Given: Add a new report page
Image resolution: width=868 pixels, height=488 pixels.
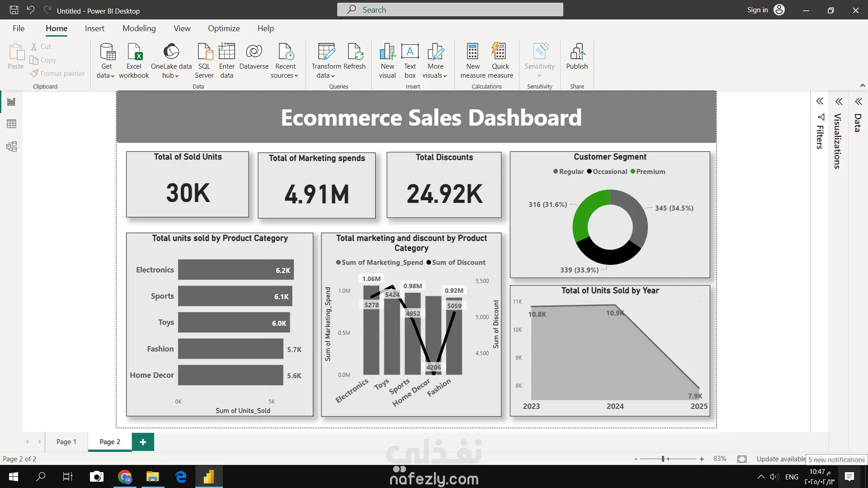Looking at the screenshot, I should 143,442.
